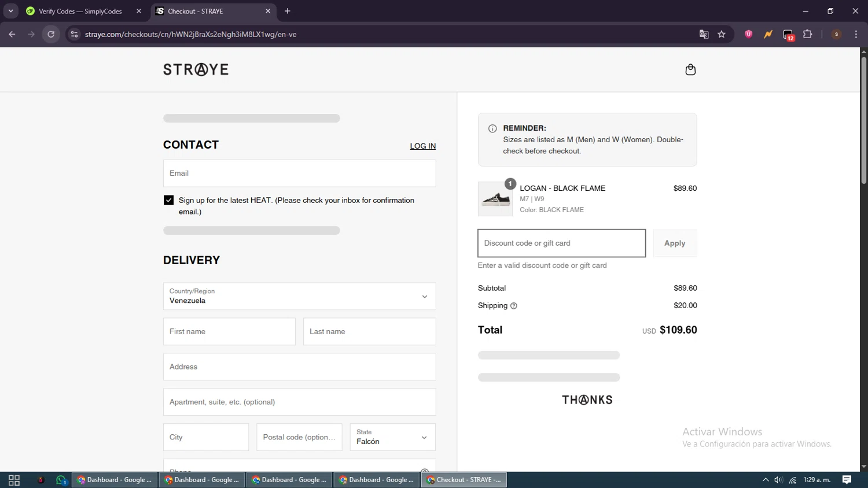Viewport: 868px width, 488px height.
Task: Open the shopping bag cart icon
Action: (x=690, y=69)
